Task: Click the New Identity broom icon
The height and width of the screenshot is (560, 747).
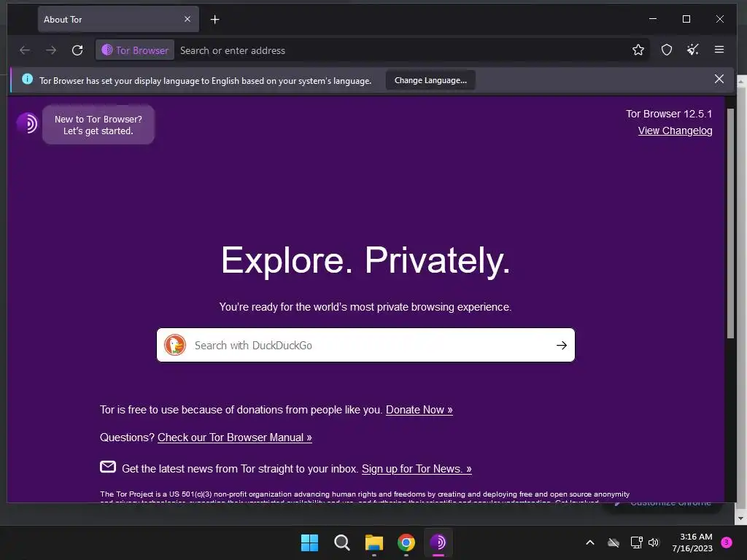Action: point(693,50)
